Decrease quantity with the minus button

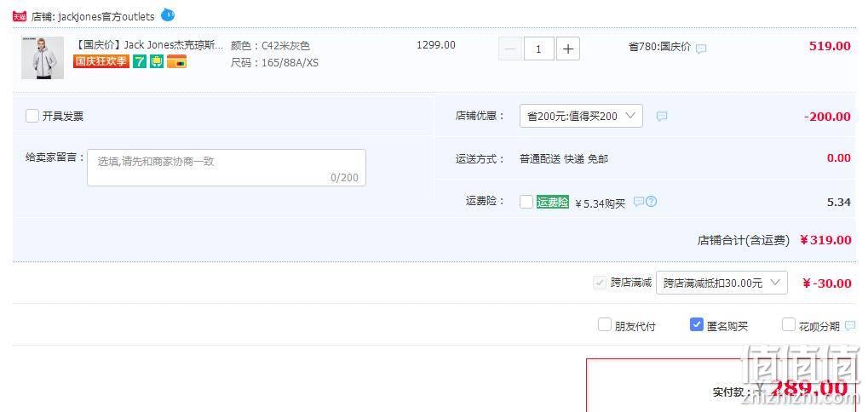pyautogui.click(x=510, y=49)
